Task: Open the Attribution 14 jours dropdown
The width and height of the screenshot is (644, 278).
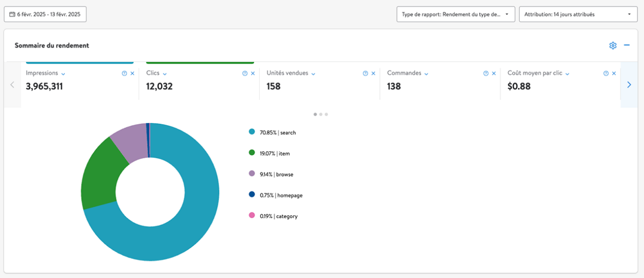Action: point(577,15)
